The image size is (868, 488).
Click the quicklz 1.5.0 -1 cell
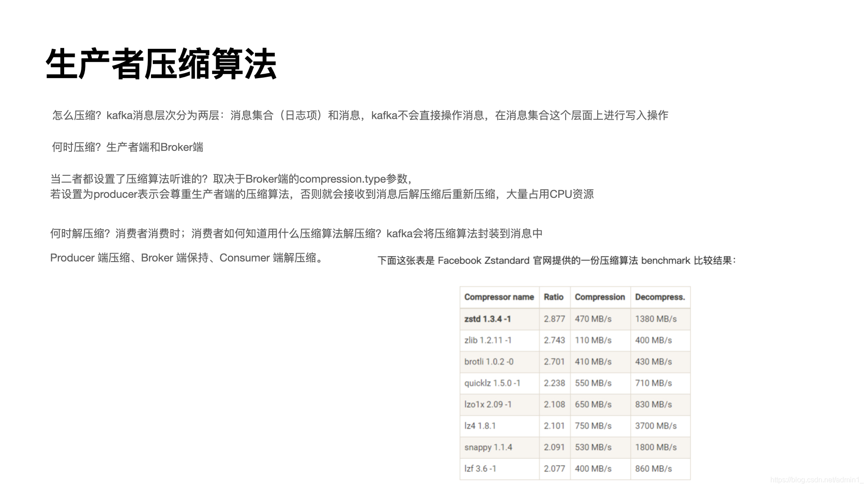492,383
